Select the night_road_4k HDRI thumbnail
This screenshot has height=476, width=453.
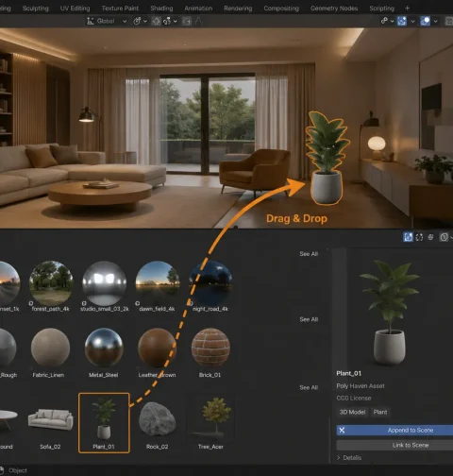click(210, 282)
